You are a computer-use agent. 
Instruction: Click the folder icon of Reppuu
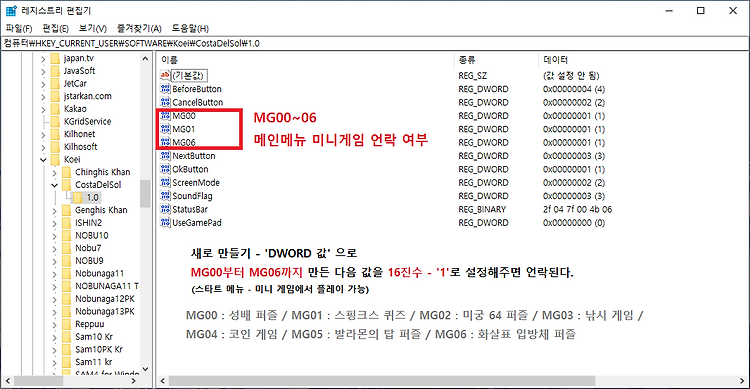pyautogui.click(x=66, y=324)
